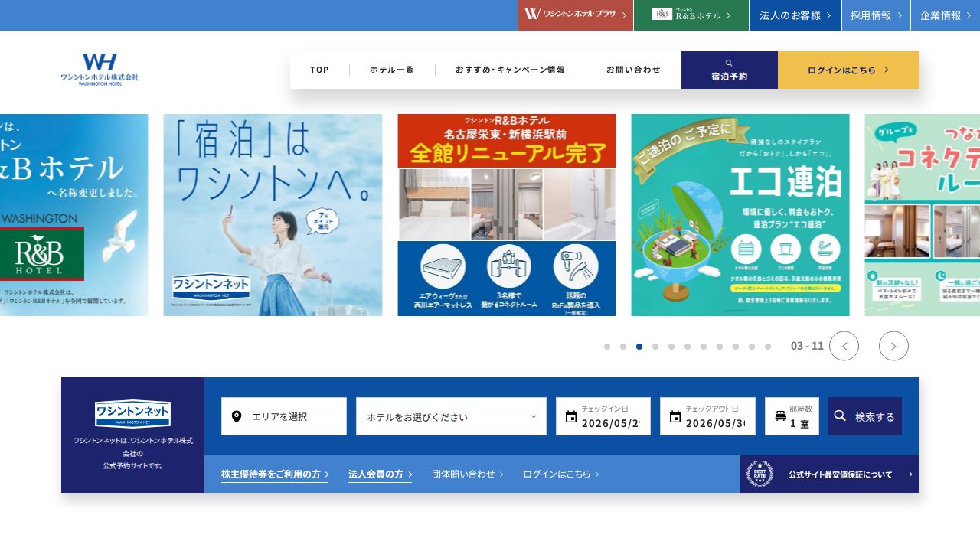The height and width of the screenshot is (551, 980).
Task: Go to 法人のお客様 page
Action: click(x=795, y=15)
